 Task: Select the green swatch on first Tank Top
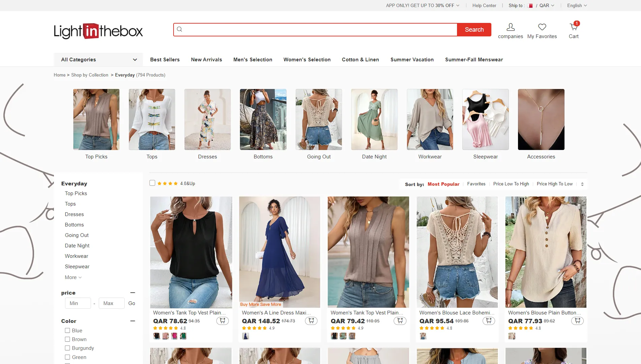click(x=183, y=336)
